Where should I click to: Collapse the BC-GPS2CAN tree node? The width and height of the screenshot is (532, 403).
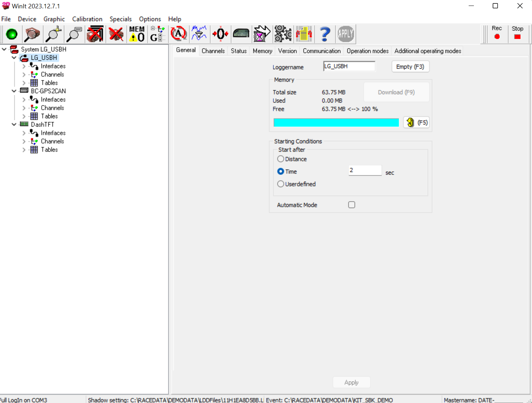click(14, 91)
